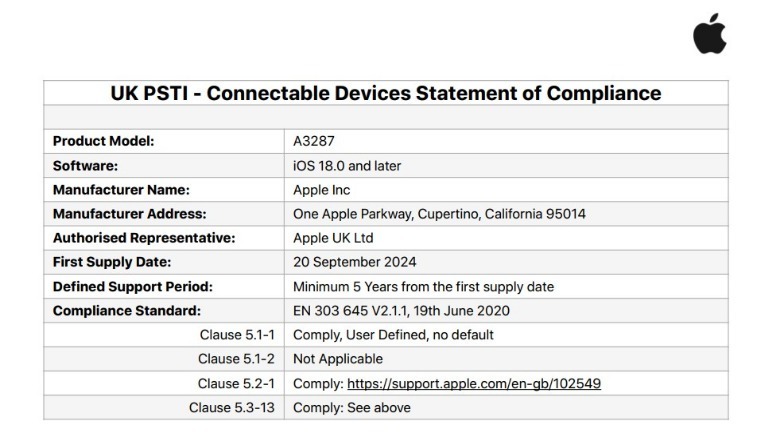Select the Defined Support Period label
Screen dimensions: 780x441
132,286
